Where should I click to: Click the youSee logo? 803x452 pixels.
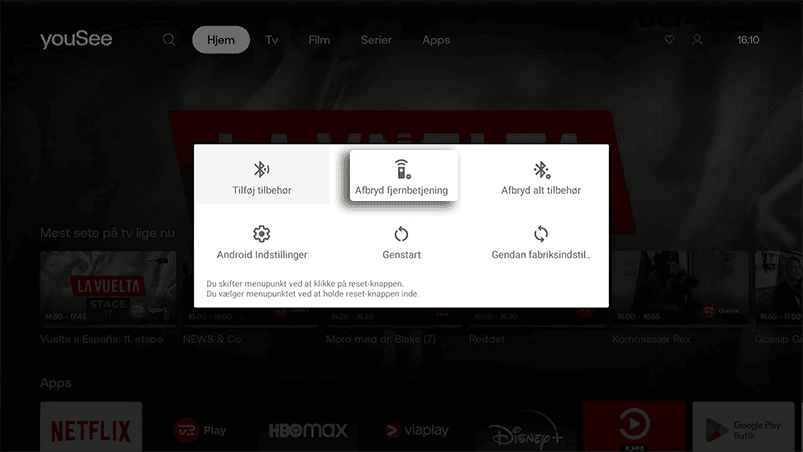click(x=76, y=40)
